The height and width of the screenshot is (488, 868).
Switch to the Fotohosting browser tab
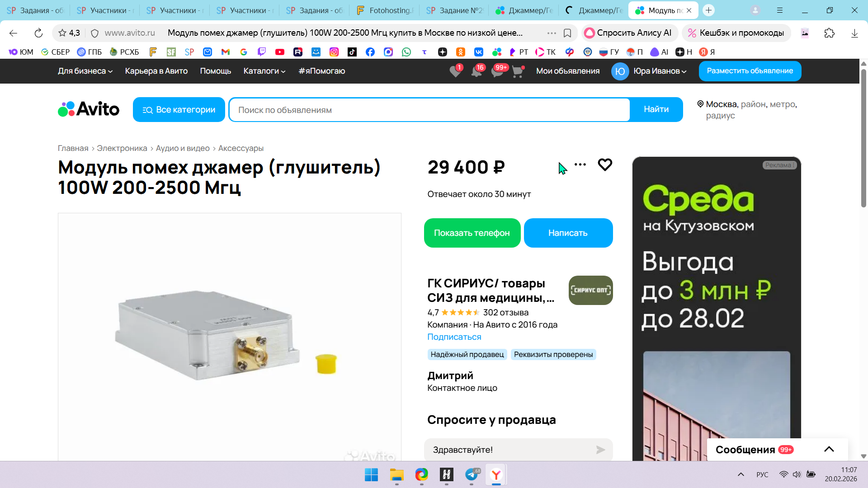(385, 10)
